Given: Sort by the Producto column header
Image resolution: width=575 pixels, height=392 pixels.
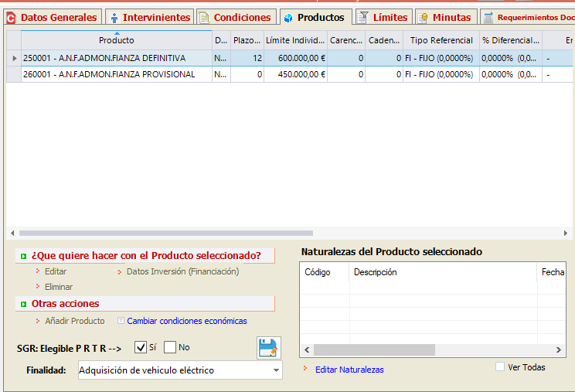Looking at the screenshot, I should click(116, 40).
